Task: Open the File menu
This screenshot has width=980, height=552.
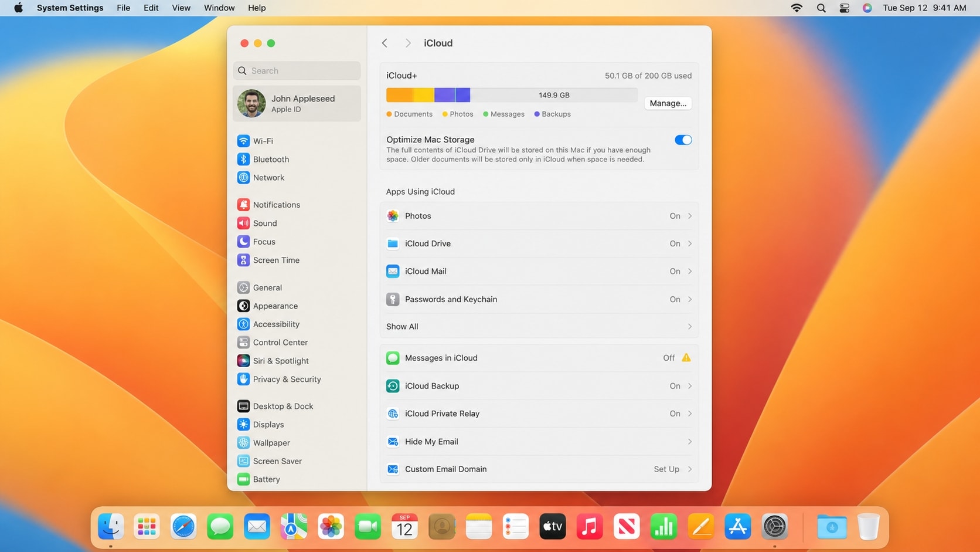Action: [123, 8]
